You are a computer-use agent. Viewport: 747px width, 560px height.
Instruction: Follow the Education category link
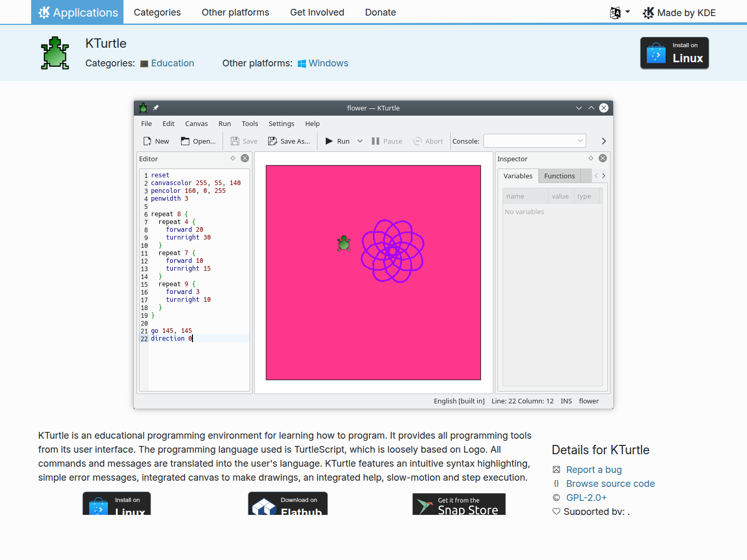click(173, 63)
